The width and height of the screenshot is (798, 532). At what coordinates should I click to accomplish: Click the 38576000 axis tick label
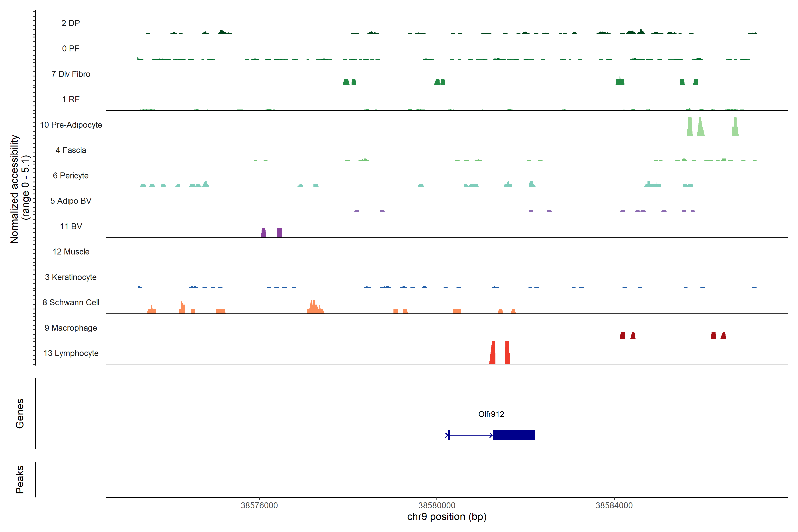[259, 506]
